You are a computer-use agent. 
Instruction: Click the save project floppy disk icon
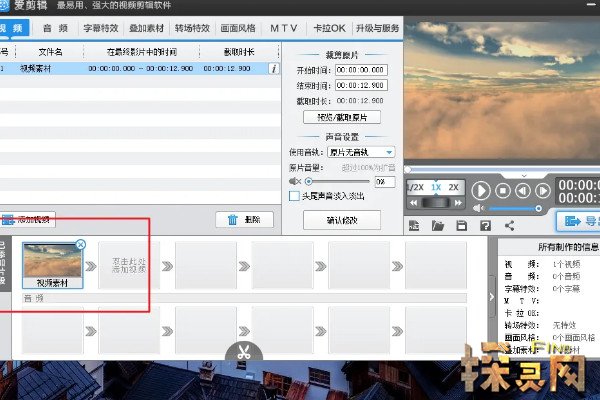tap(460, 225)
